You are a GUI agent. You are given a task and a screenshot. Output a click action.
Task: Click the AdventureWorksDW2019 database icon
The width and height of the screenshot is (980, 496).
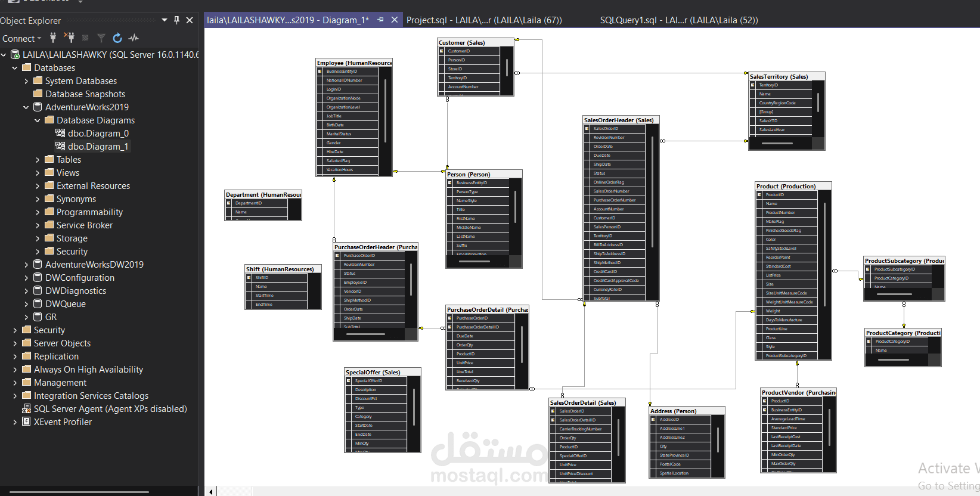(38, 264)
